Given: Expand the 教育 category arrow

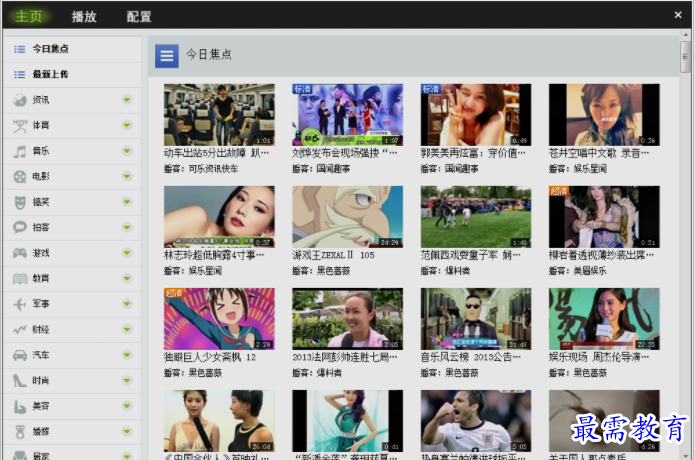Looking at the screenshot, I should 127,278.
